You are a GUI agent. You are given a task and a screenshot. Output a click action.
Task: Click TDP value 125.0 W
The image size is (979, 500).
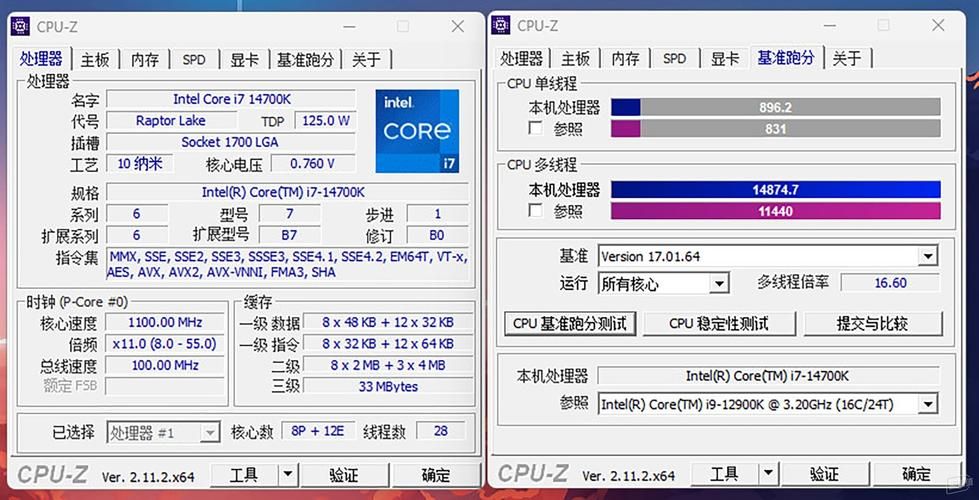(326, 120)
